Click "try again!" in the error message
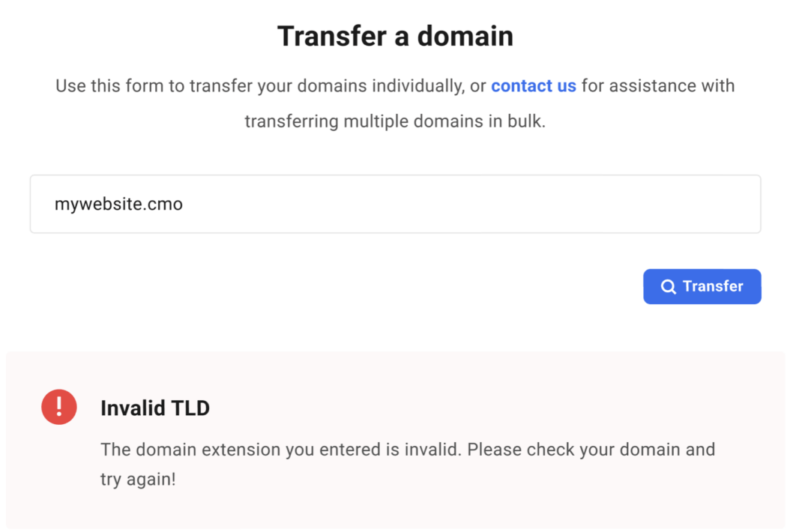The image size is (787, 532). click(x=138, y=479)
